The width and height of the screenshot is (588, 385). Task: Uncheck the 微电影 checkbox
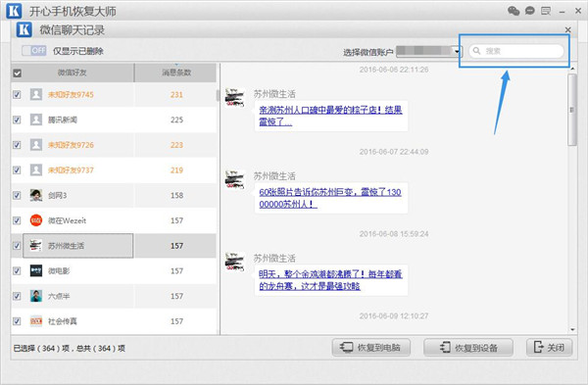(17, 270)
